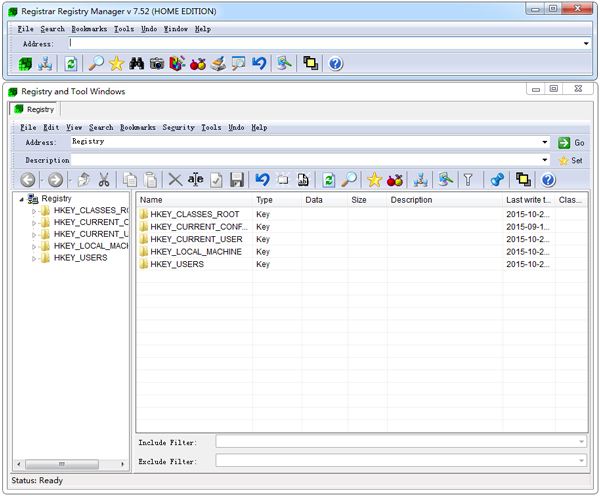
Task: Click the Rename icon in the toolbar
Action: pyautogui.click(x=195, y=180)
